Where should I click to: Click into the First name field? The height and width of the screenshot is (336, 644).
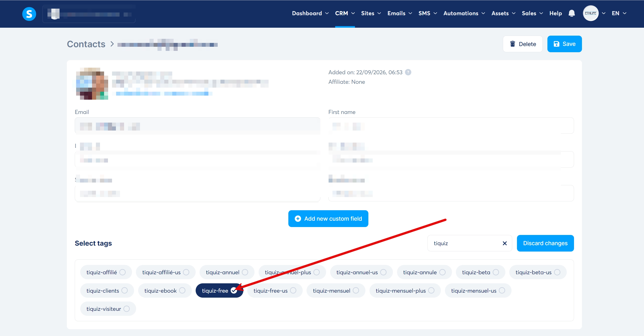point(451,126)
